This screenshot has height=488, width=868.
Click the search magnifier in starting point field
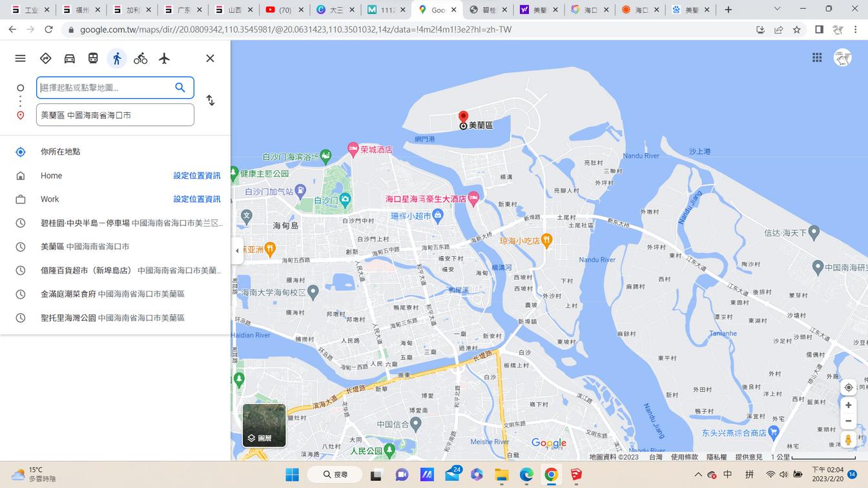click(x=180, y=87)
